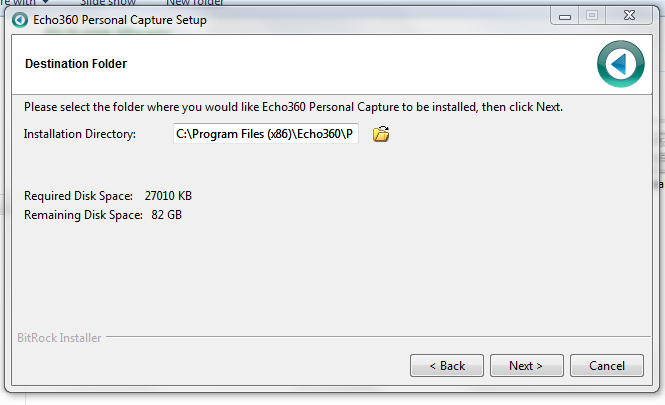Proceed with the Next button
Image resolution: width=665 pixels, height=405 pixels.
coord(527,366)
